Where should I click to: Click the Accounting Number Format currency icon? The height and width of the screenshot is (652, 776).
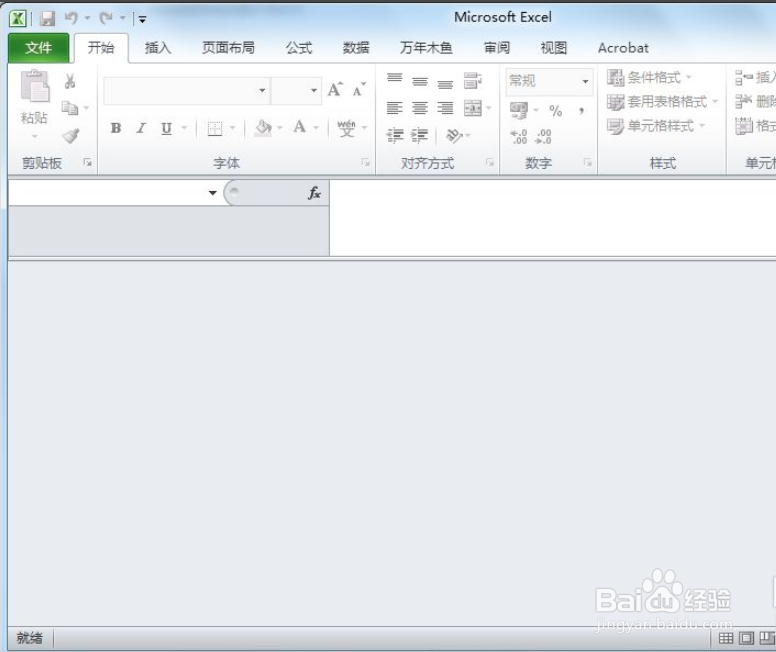(519, 110)
